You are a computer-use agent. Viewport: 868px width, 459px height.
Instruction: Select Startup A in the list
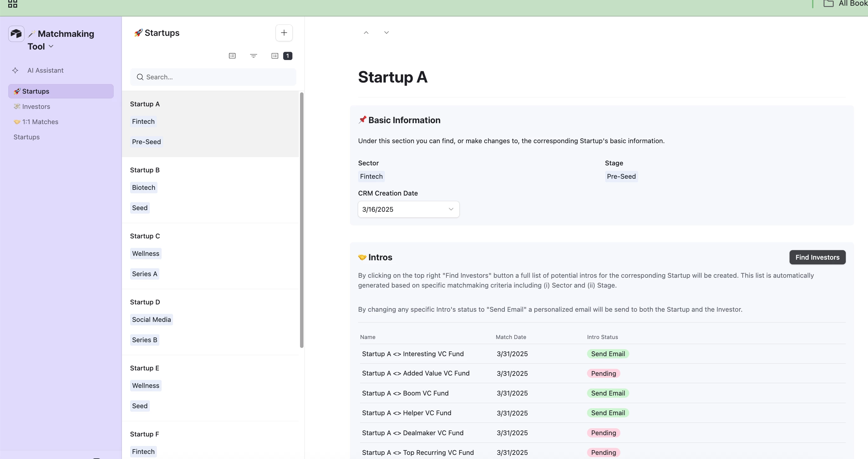(x=210, y=124)
